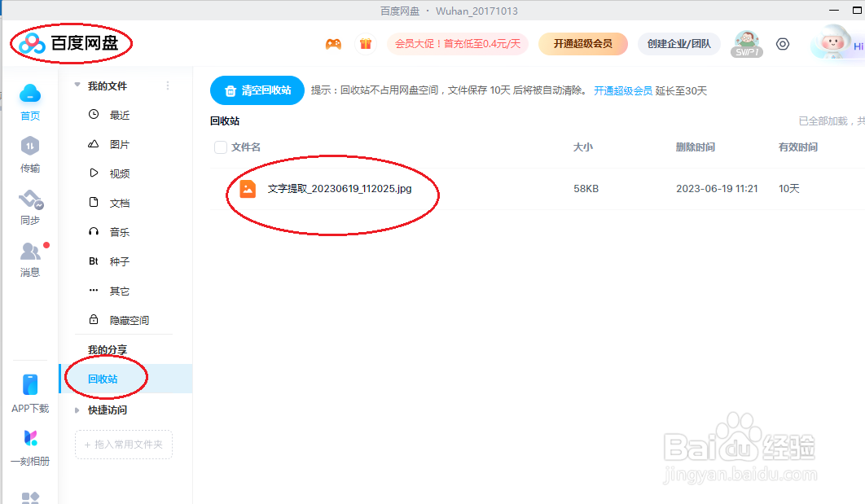Screen dimensions: 865x504
Task: Open the game controller icon
Action: [x=333, y=44]
